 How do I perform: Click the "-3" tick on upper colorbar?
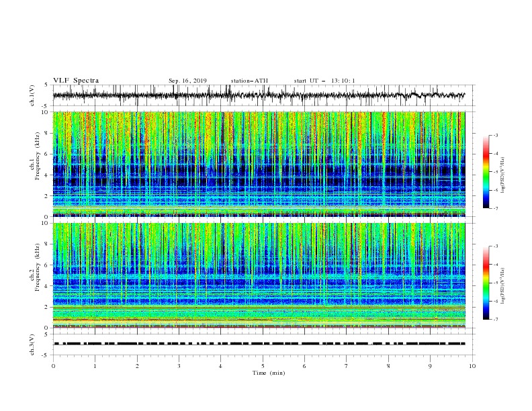coord(496,135)
